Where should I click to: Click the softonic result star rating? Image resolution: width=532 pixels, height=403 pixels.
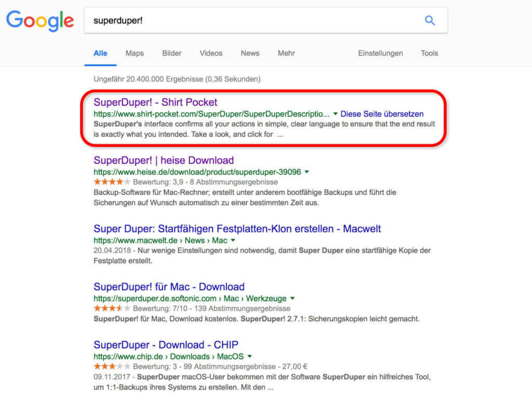click(112, 308)
